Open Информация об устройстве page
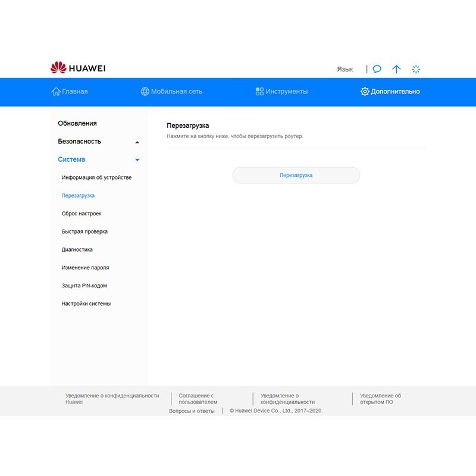476x476 pixels. click(96, 177)
